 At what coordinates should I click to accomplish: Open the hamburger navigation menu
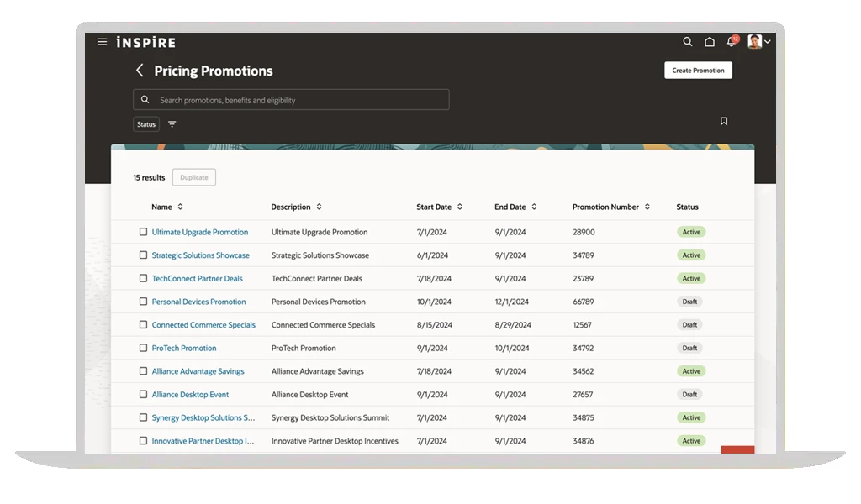coord(102,42)
